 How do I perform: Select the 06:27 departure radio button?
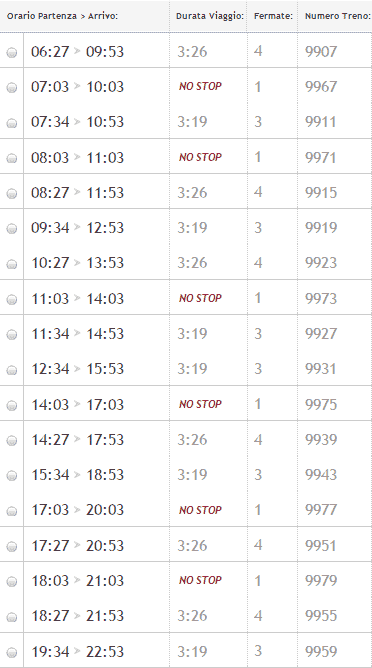(x=12, y=52)
